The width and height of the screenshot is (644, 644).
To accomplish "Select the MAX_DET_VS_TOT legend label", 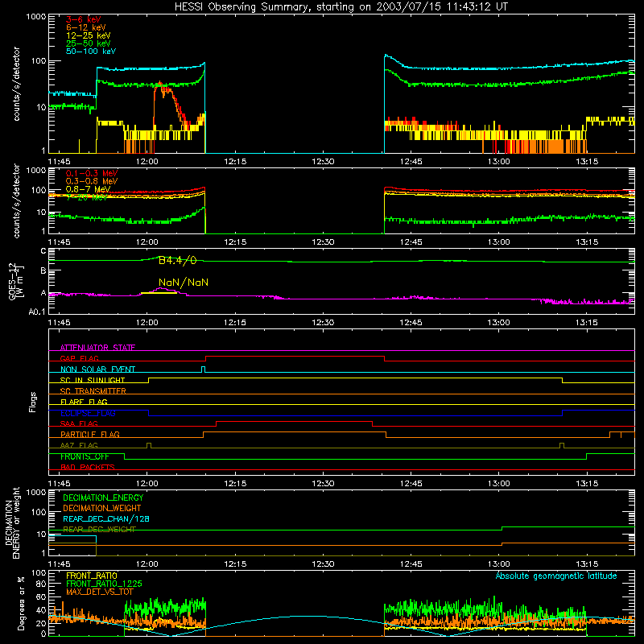I will point(100,592).
